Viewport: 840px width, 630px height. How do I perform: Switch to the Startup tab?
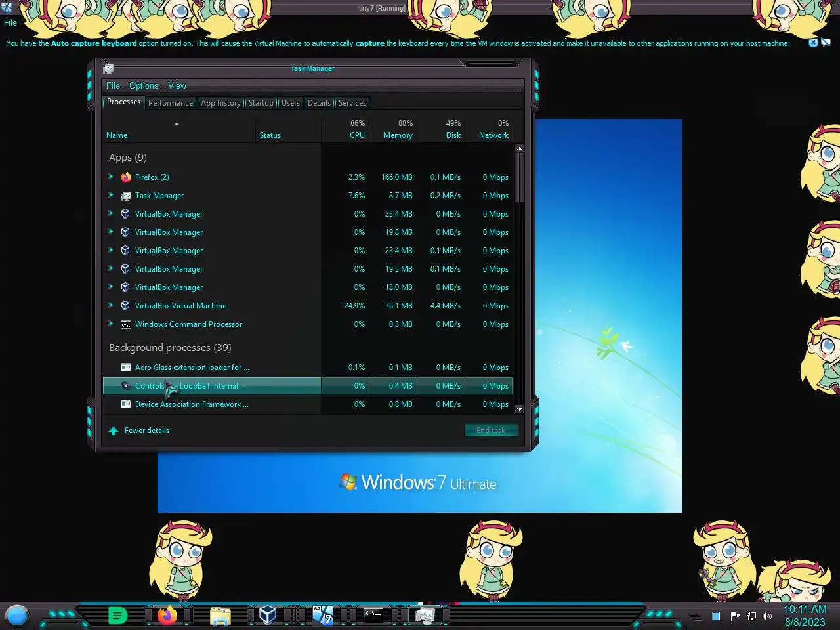[x=261, y=102]
